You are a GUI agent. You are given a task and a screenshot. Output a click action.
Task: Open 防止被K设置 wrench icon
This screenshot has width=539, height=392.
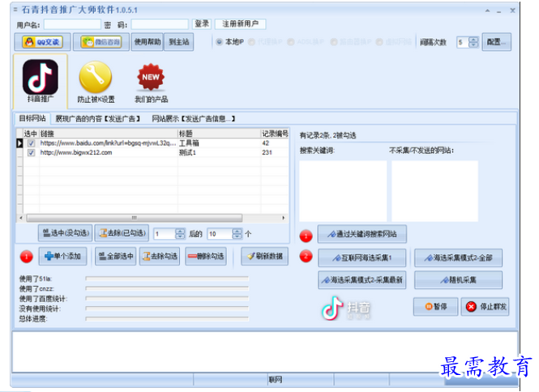(96, 82)
